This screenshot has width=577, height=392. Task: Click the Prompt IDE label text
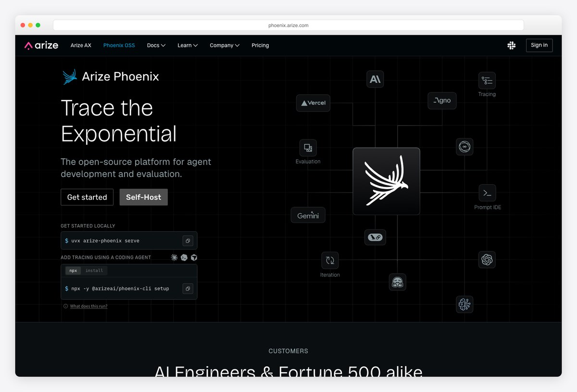488,207
